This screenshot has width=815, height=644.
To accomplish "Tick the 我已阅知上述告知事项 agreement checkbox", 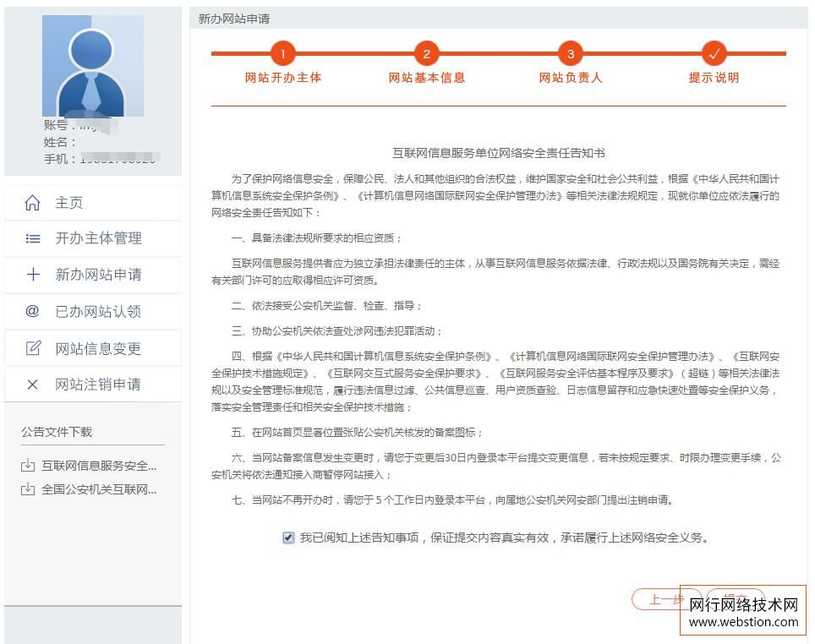I will tap(288, 538).
